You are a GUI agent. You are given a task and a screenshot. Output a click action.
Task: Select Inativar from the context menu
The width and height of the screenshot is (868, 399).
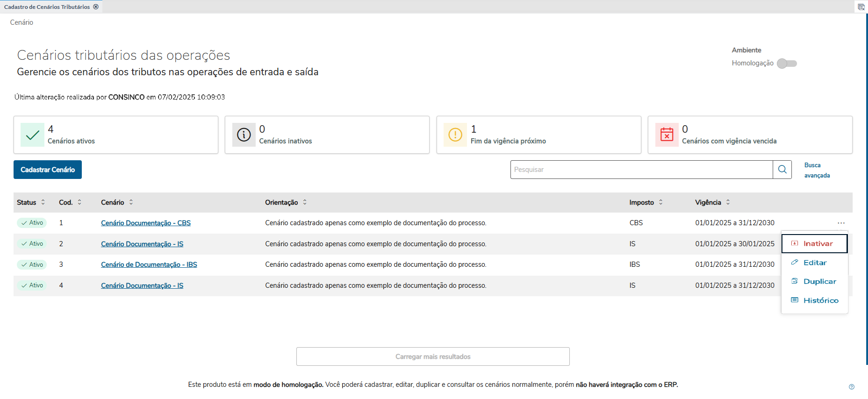tap(815, 244)
